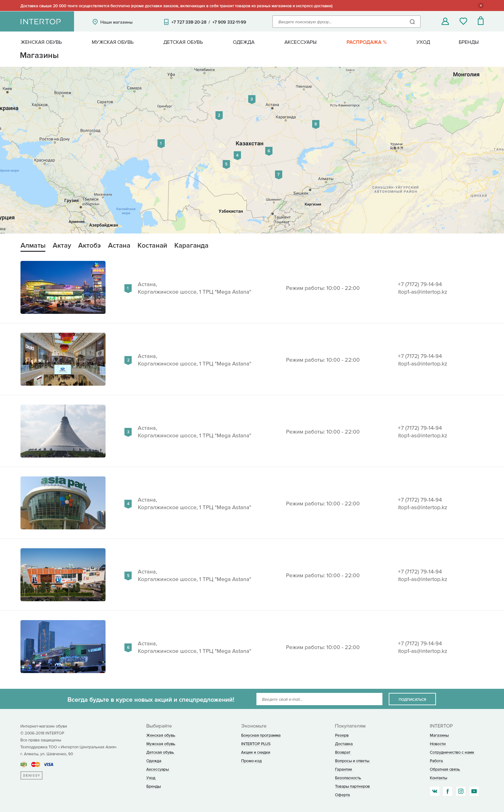Click map marker number 2
The image size is (504, 812).
coord(219,116)
